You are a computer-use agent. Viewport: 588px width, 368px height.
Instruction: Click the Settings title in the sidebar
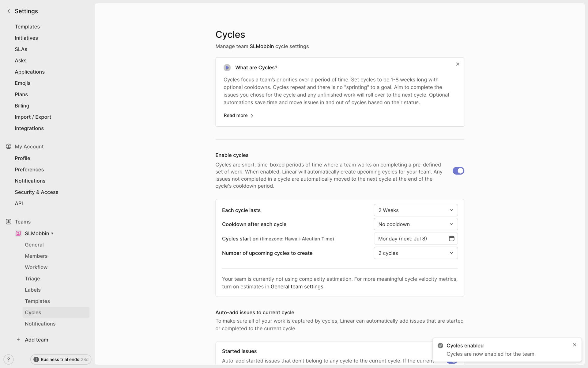[x=26, y=11]
